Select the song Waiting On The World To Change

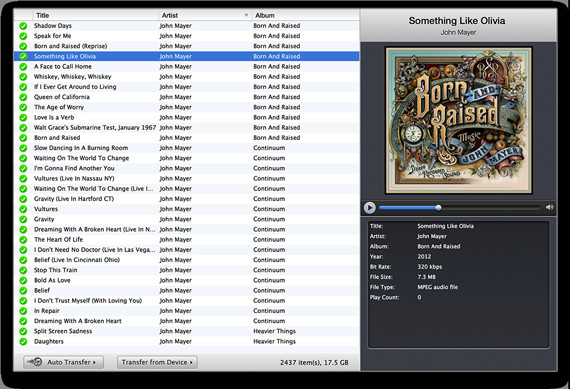point(81,158)
